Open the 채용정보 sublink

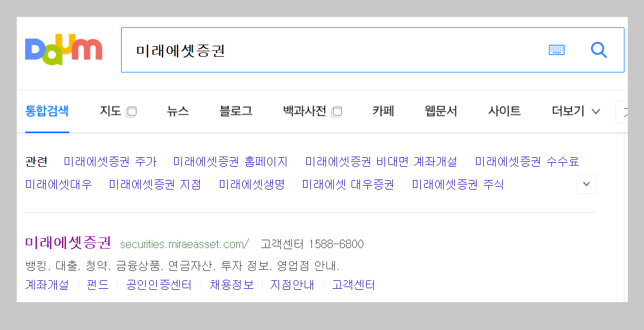click(x=232, y=285)
